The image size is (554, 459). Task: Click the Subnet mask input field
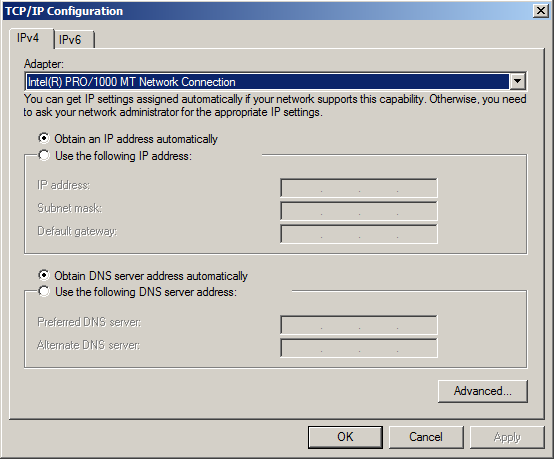pyautogui.click(x=359, y=211)
